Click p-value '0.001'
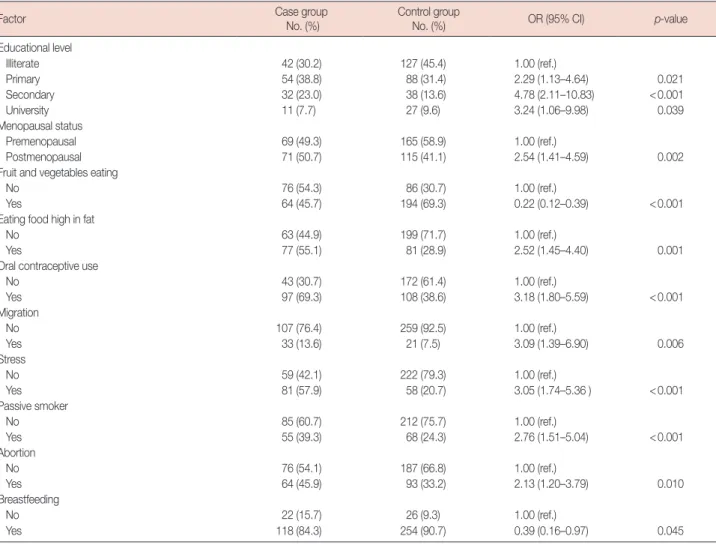This screenshot has width=716, height=545. [670, 251]
